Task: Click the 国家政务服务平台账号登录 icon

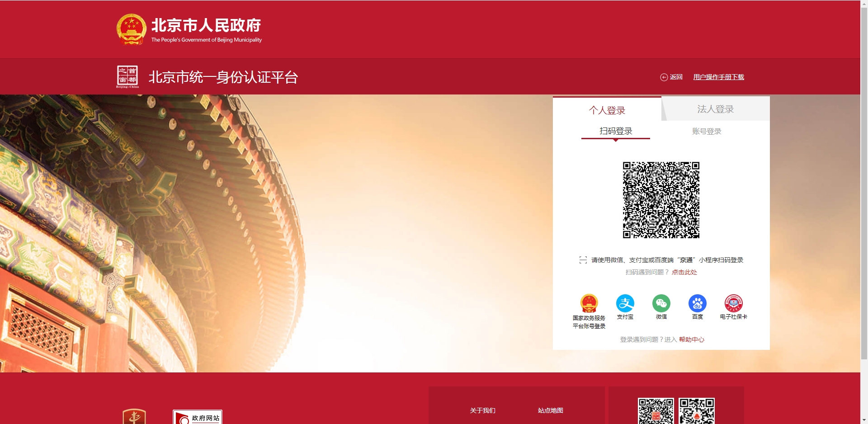Action: tap(589, 303)
